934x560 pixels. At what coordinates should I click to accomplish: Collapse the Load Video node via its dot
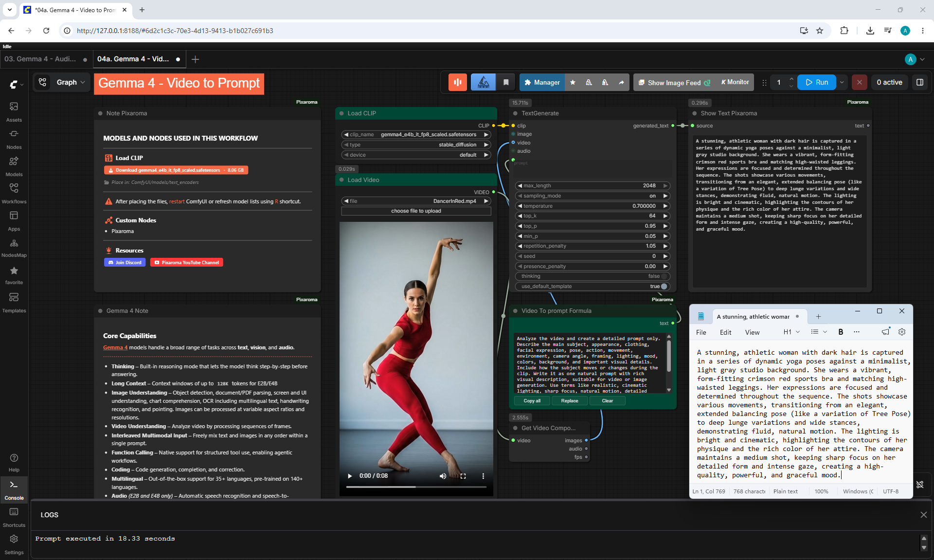341,180
